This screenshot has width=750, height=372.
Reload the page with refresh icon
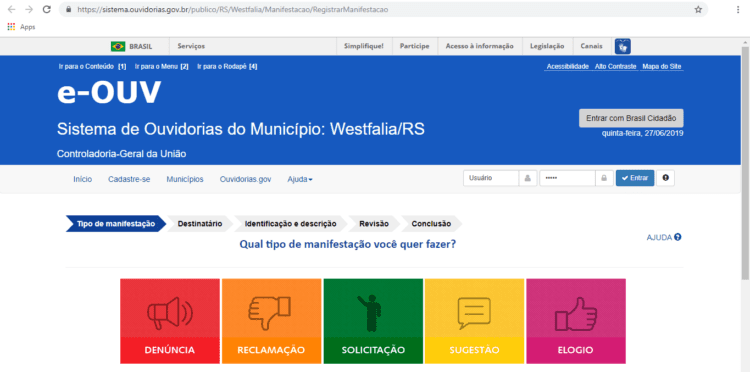click(46, 10)
